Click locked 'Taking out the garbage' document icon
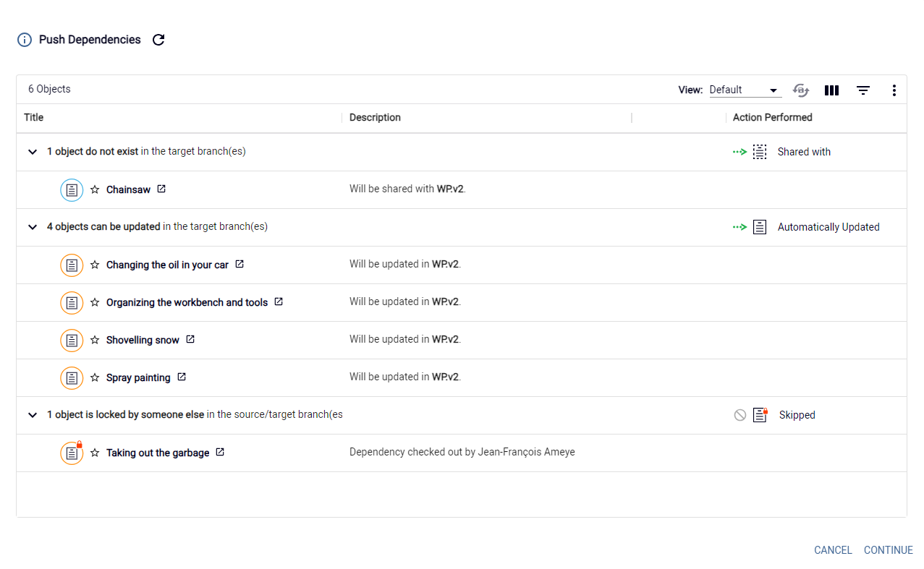924x569 pixels. point(72,453)
